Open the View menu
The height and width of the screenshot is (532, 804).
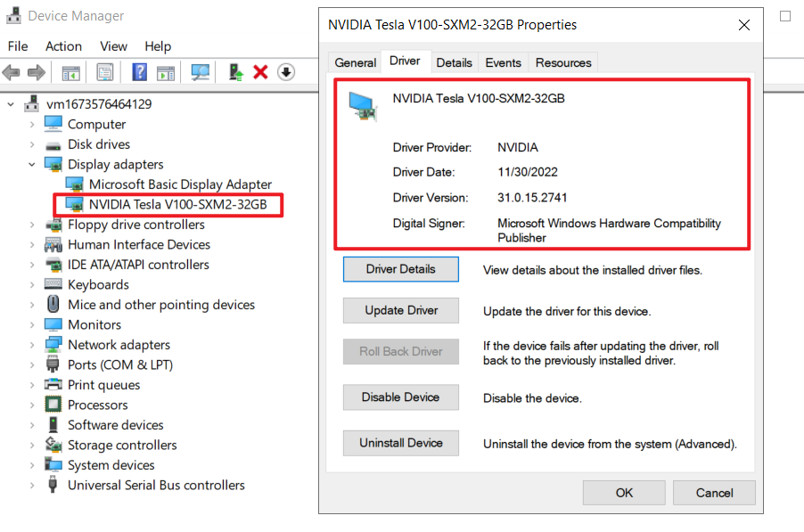pos(113,46)
